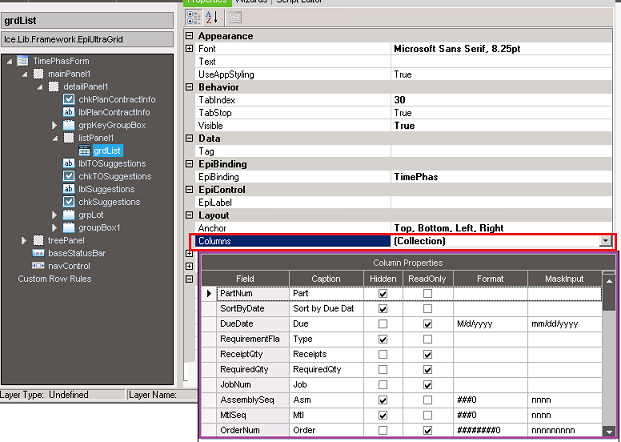Click the JobNum field cell

[x=253, y=385]
